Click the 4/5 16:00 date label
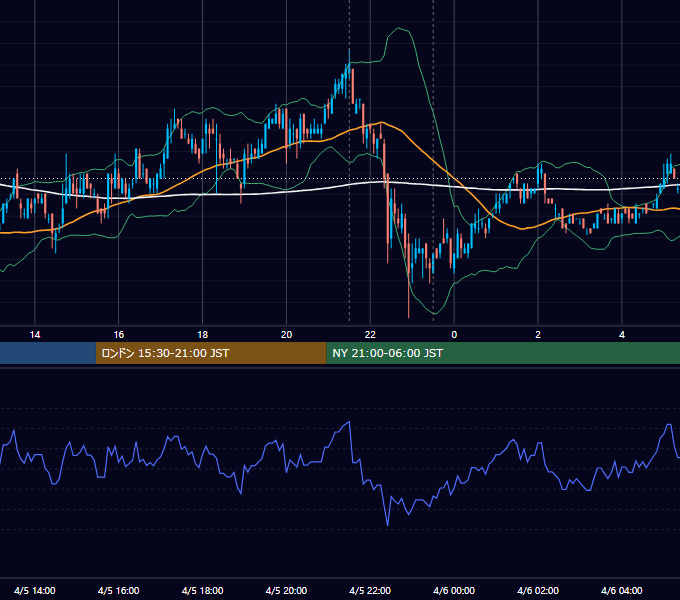 tap(118, 590)
